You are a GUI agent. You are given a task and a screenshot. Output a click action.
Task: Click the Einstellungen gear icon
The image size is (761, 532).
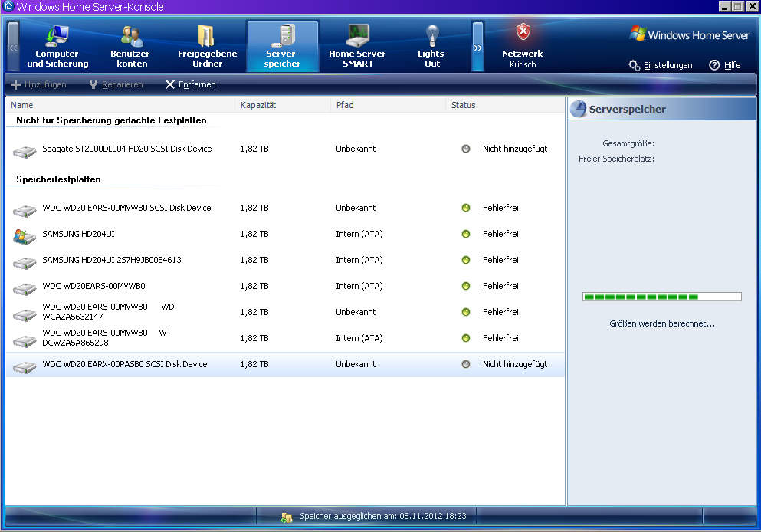tap(634, 65)
